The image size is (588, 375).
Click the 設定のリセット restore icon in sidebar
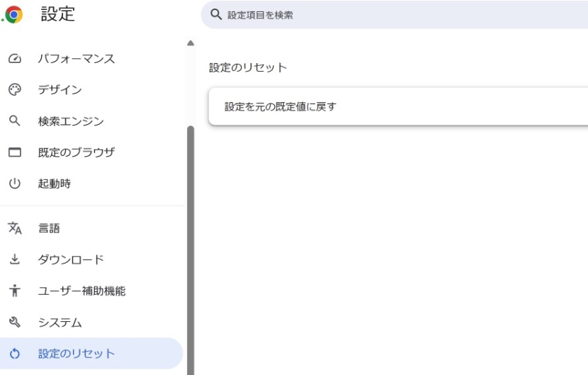13,354
